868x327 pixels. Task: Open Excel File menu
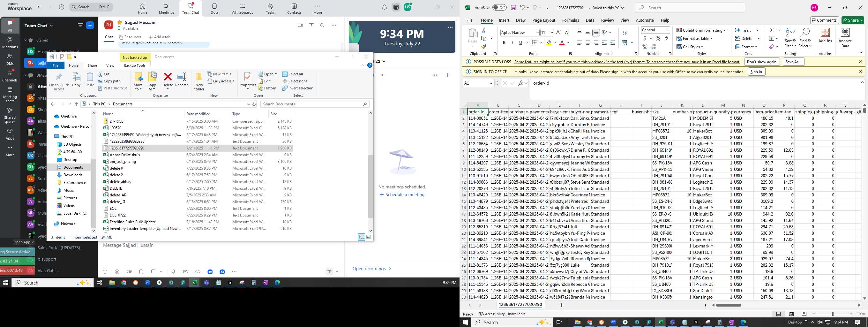click(x=469, y=20)
